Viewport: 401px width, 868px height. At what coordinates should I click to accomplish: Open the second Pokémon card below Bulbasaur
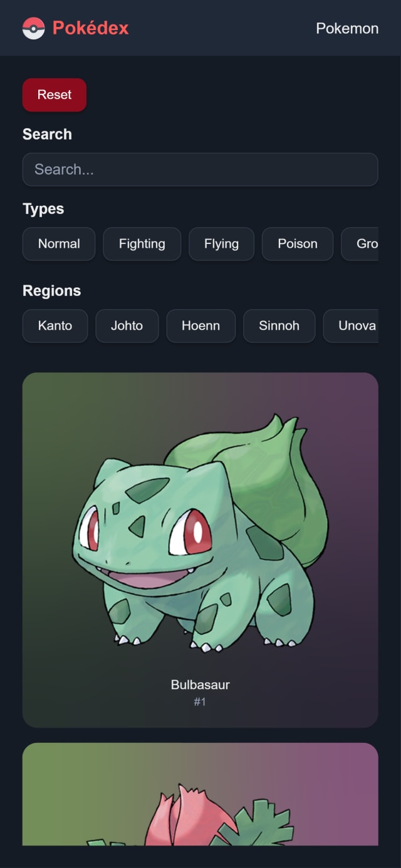pos(200,794)
